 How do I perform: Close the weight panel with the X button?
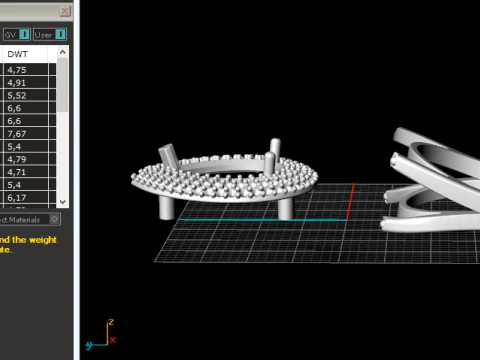coord(65,11)
